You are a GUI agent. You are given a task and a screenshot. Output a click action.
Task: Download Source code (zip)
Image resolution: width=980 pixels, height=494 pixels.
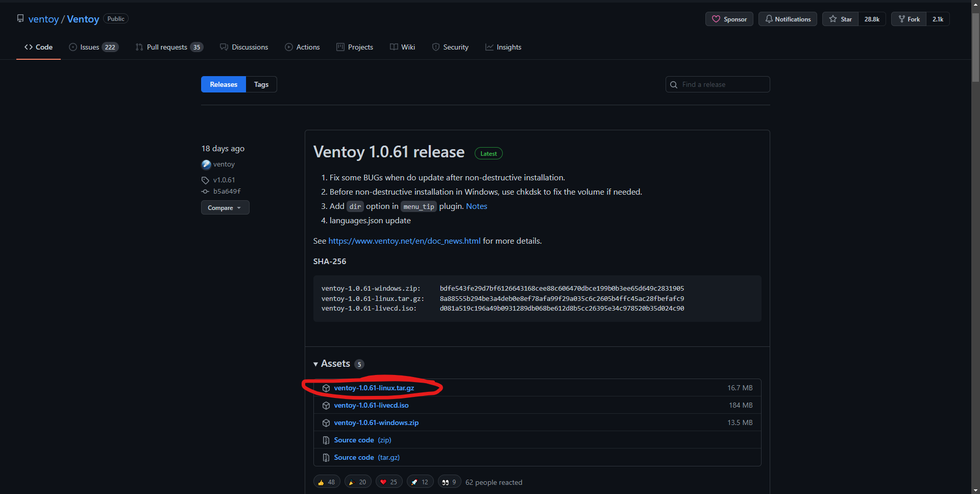click(363, 440)
